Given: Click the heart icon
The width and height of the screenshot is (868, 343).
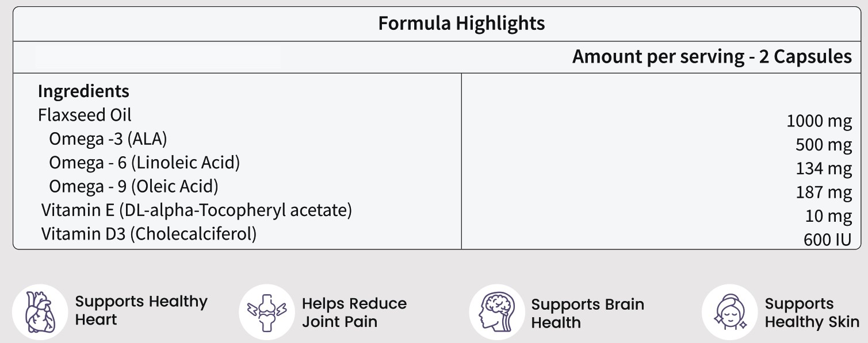Looking at the screenshot, I should (x=40, y=312).
